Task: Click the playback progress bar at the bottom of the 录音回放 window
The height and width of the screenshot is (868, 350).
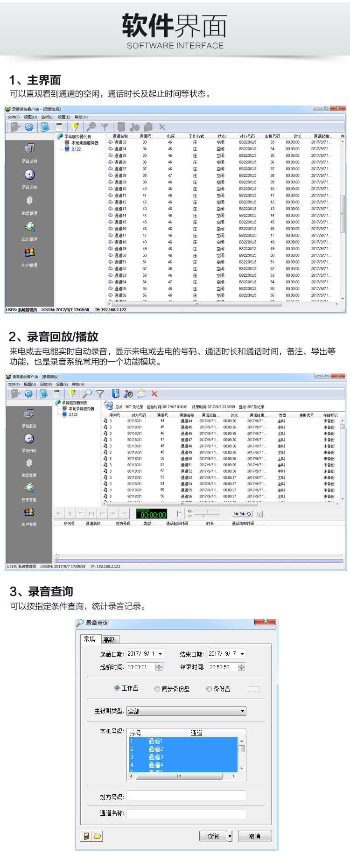Action: coord(199,561)
